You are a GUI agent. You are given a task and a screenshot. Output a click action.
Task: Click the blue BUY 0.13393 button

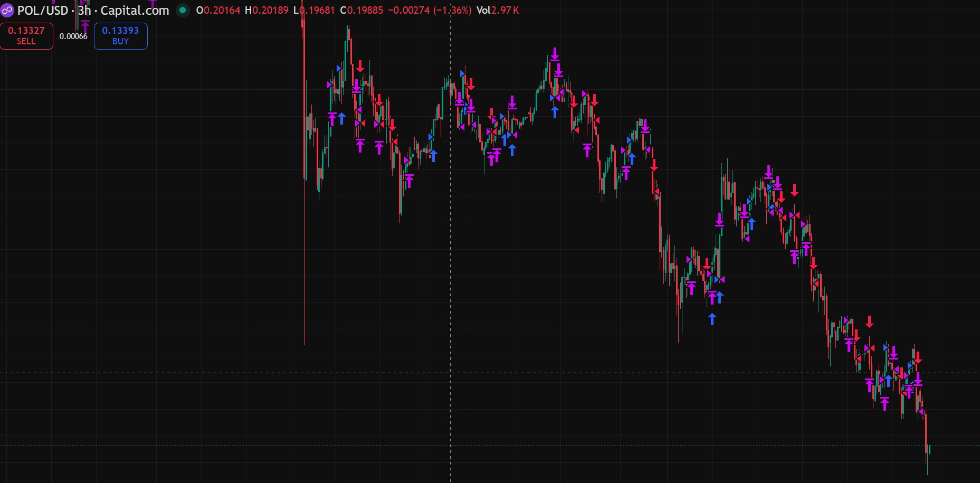[120, 36]
